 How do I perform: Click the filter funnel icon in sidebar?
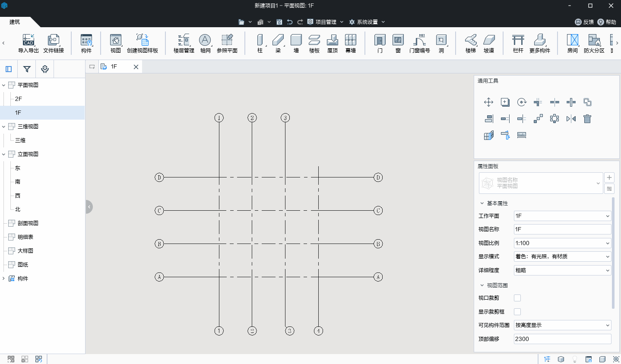(27, 69)
